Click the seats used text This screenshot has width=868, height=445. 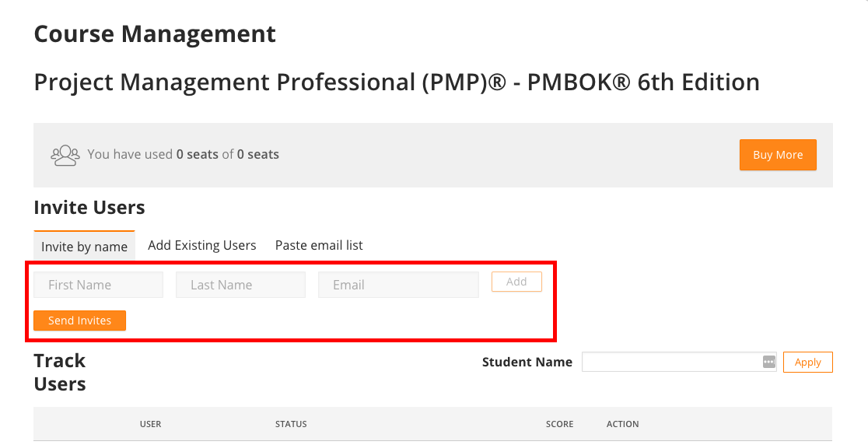pos(184,154)
